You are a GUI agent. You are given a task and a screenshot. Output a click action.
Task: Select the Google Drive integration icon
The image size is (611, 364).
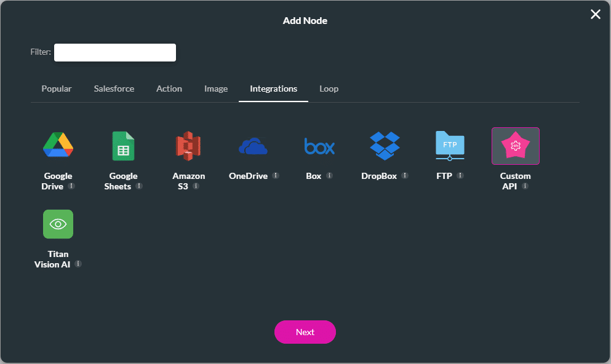(58, 146)
